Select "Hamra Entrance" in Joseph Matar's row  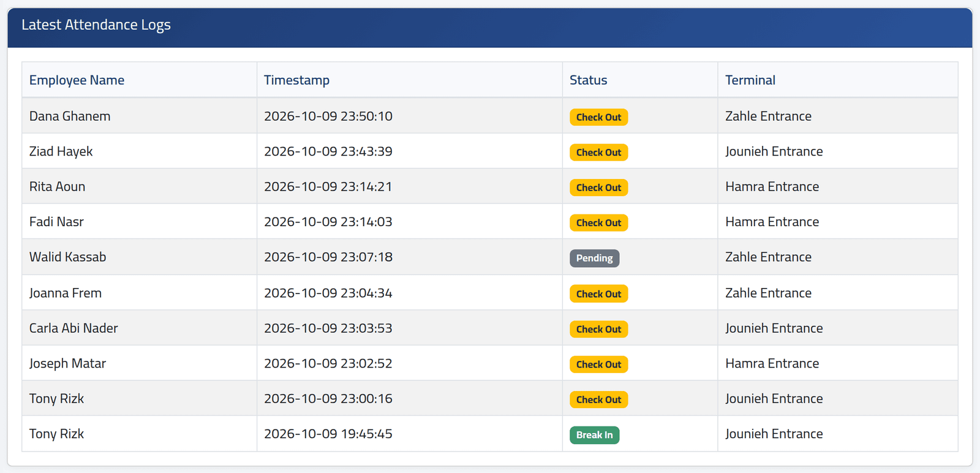(x=772, y=363)
